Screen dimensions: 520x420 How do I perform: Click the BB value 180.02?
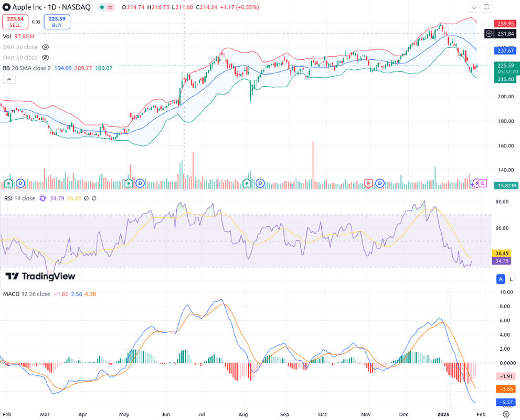pyautogui.click(x=104, y=68)
